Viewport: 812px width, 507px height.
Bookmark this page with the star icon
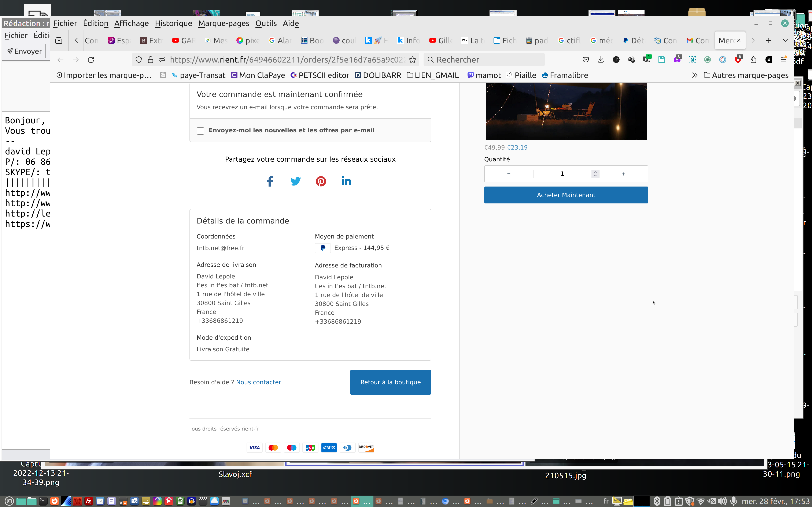[412, 60]
